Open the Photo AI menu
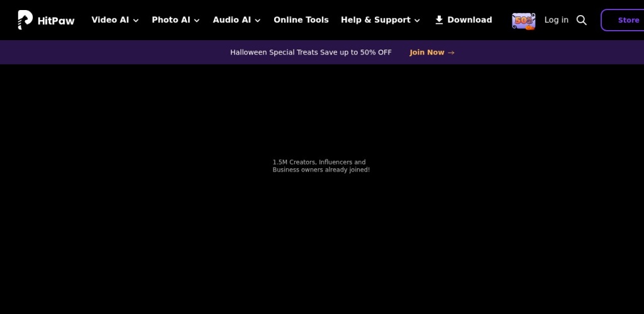 point(170,20)
